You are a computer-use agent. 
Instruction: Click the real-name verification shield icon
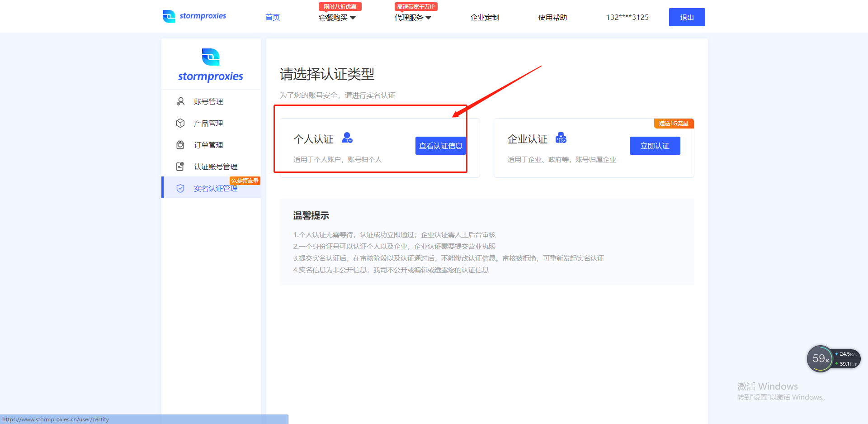[180, 188]
